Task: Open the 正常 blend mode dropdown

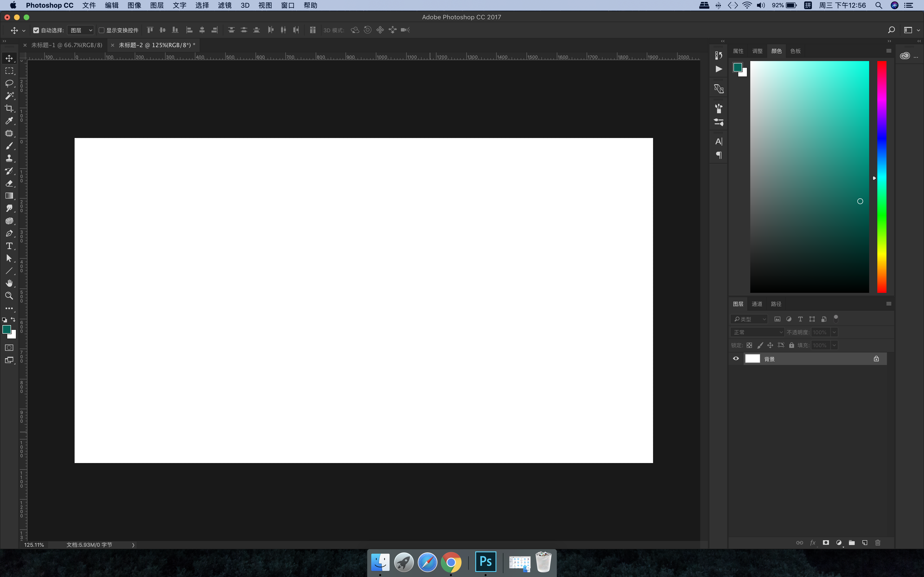Action: click(x=757, y=332)
